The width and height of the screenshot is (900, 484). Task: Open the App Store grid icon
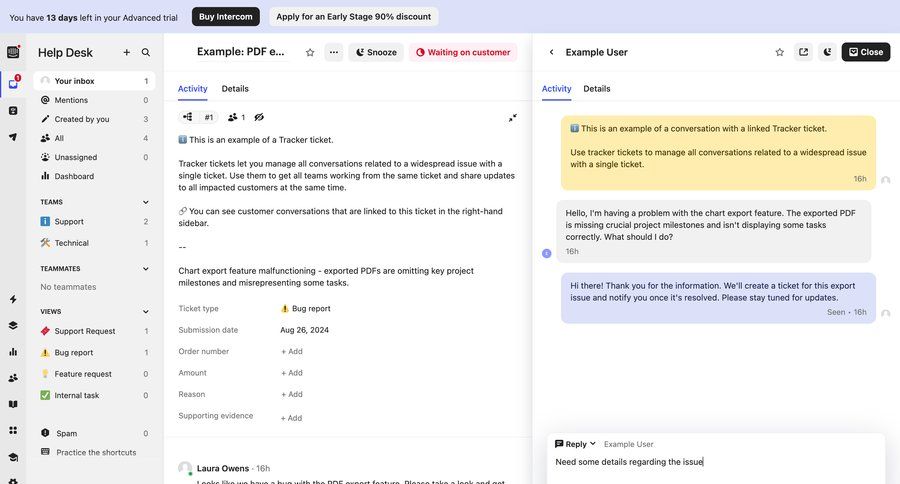click(x=13, y=430)
